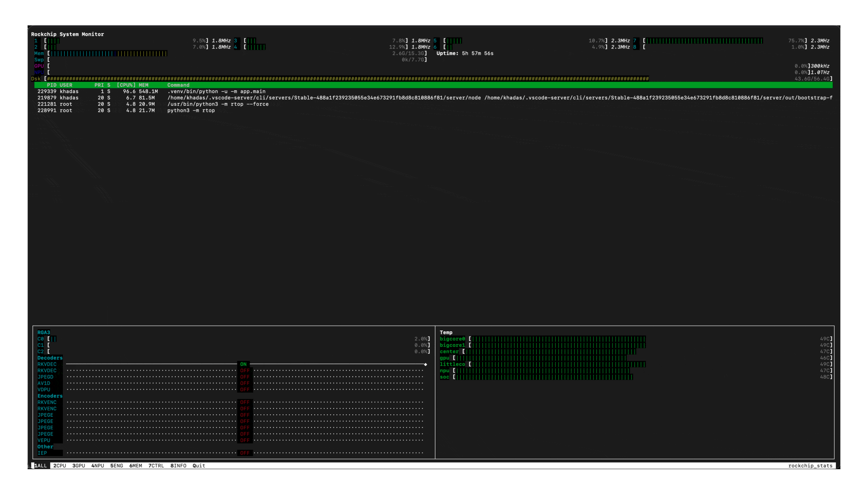Click the Other section heading
868x495 pixels.
45,447
